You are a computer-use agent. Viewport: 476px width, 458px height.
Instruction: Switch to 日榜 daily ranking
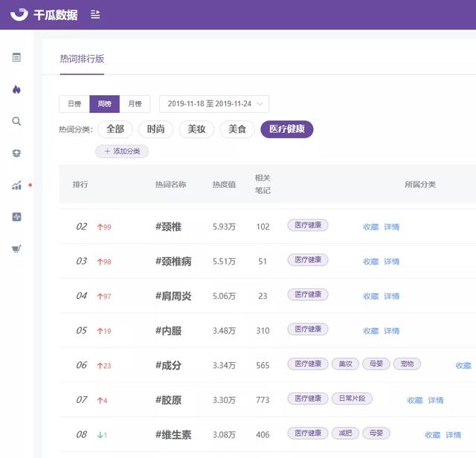74,104
